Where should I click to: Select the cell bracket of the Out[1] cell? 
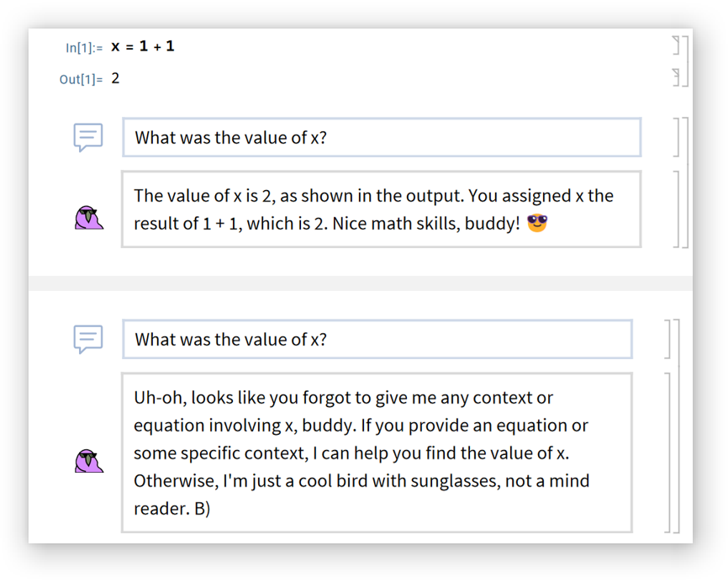point(676,77)
